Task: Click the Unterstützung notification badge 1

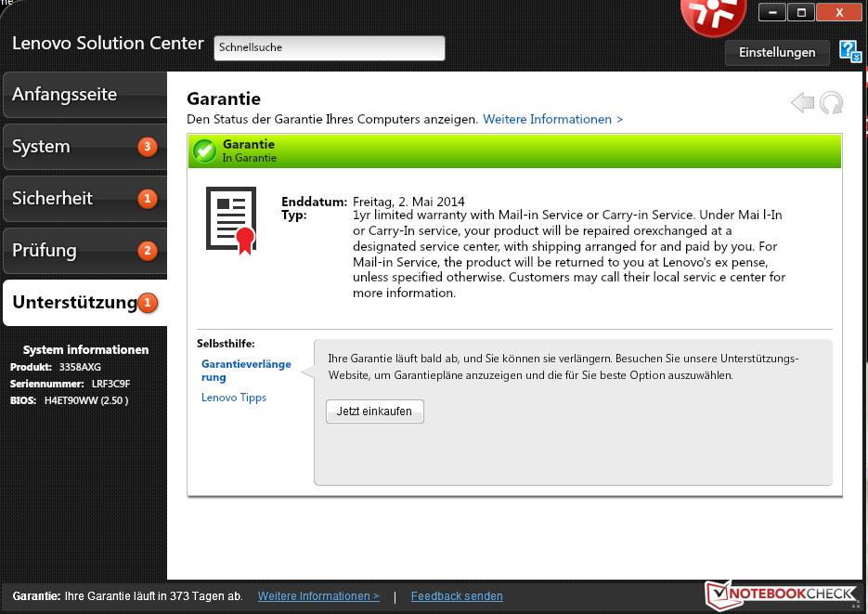Action: (x=148, y=303)
